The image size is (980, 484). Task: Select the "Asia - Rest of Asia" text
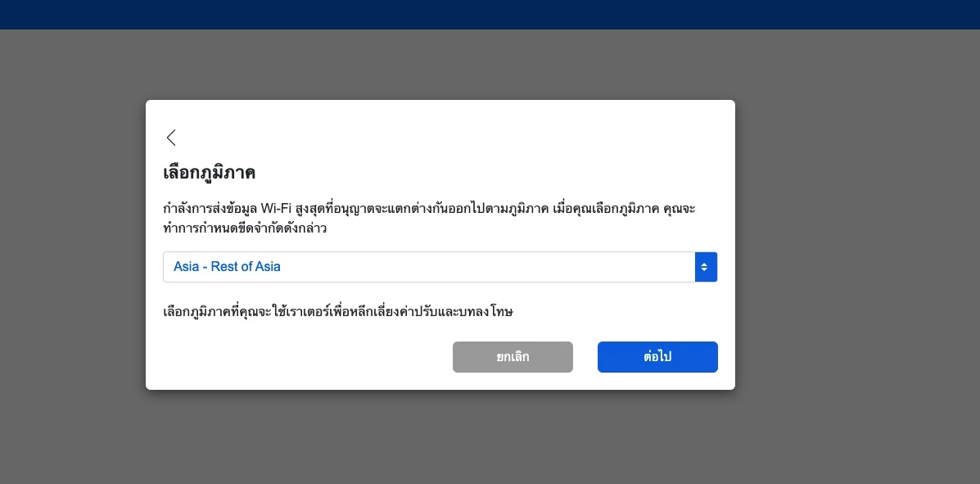pyautogui.click(x=227, y=267)
